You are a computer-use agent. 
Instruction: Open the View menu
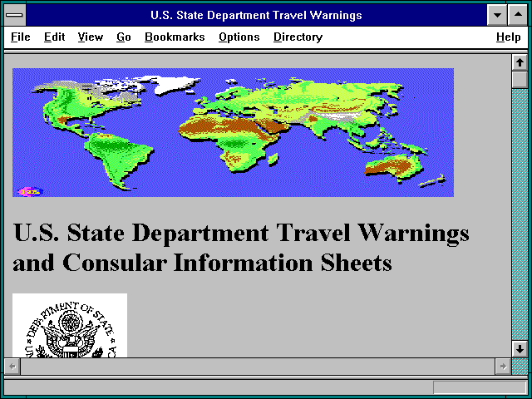click(x=91, y=37)
